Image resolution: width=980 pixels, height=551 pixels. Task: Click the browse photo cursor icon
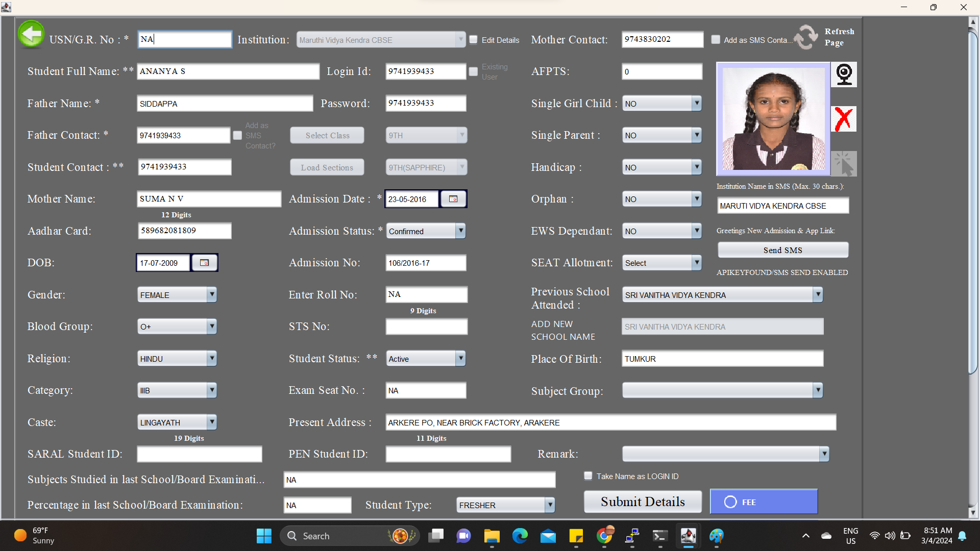coord(843,164)
